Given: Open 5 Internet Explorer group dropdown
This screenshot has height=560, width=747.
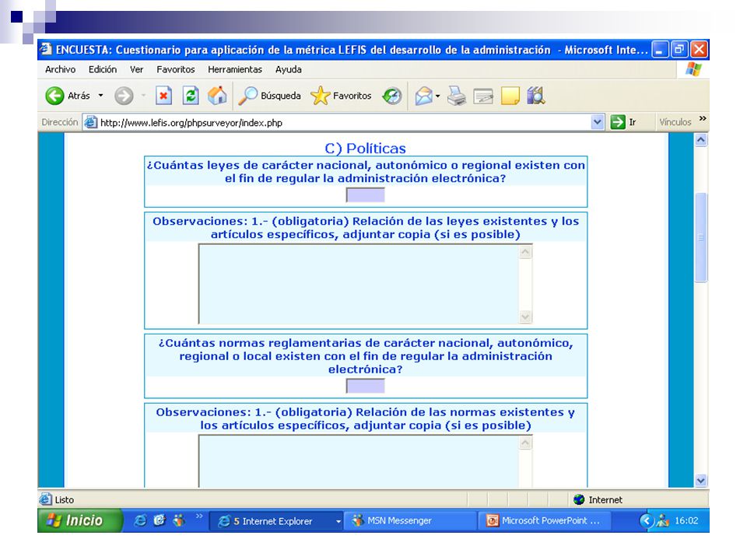Looking at the screenshot, I should click(x=338, y=521).
